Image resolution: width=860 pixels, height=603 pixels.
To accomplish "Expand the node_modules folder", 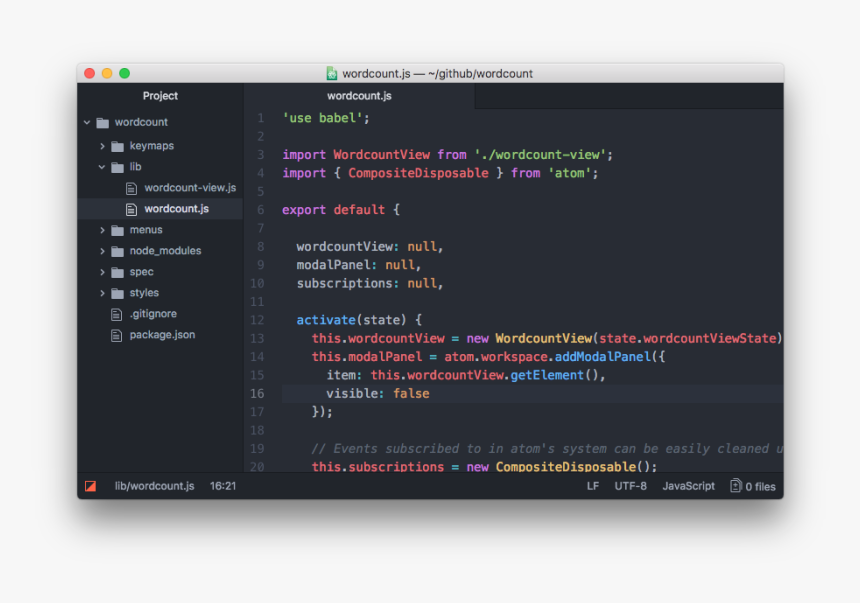I will point(102,250).
